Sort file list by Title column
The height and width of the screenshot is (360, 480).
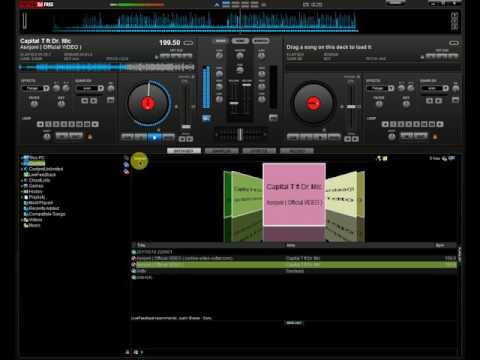click(x=141, y=245)
